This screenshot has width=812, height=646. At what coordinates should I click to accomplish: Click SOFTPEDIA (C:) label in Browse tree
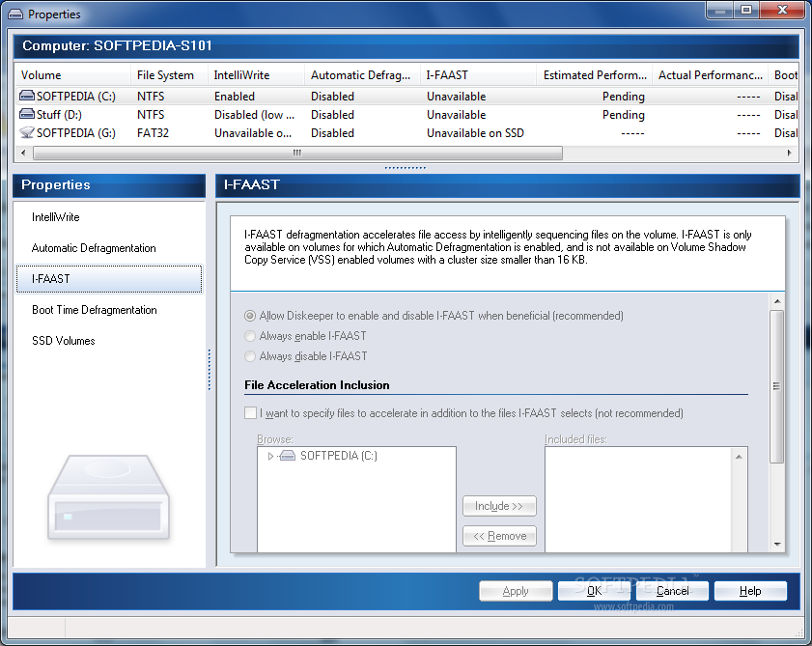pyautogui.click(x=339, y=456)
